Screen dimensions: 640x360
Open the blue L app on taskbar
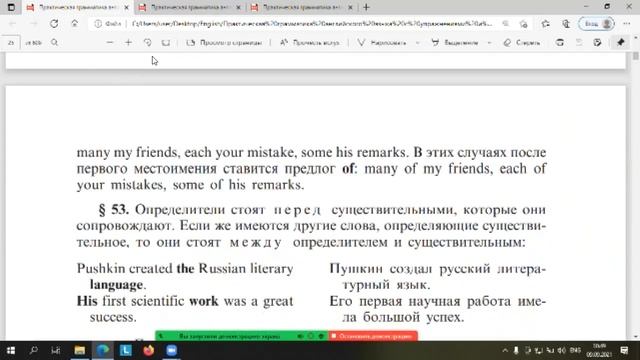(x=125, y=350)
